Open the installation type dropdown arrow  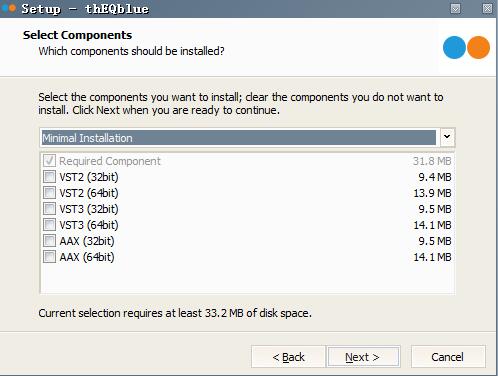[x=447, y=137]
